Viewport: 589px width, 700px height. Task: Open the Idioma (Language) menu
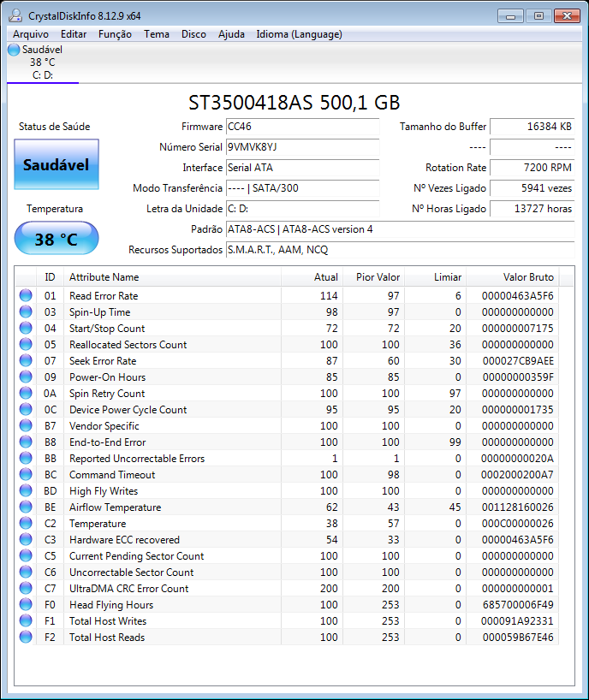[299, 34]
